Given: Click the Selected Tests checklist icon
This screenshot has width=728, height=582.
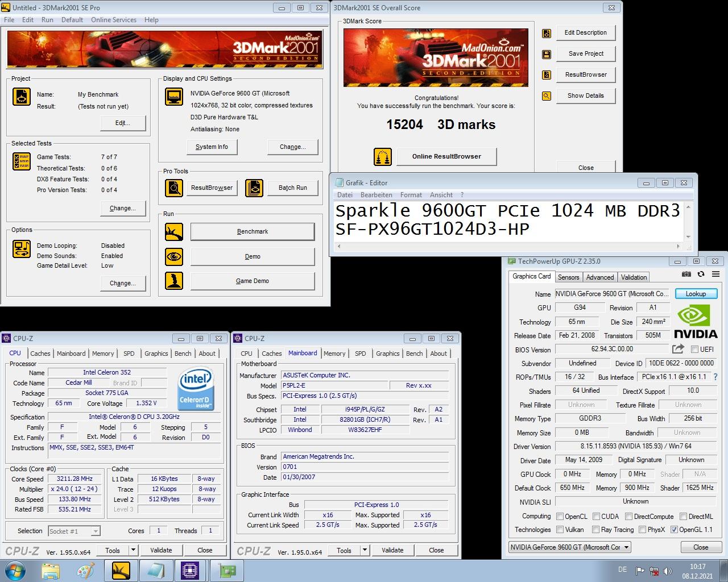Looking at the screenshot, I should click(22, 161).
